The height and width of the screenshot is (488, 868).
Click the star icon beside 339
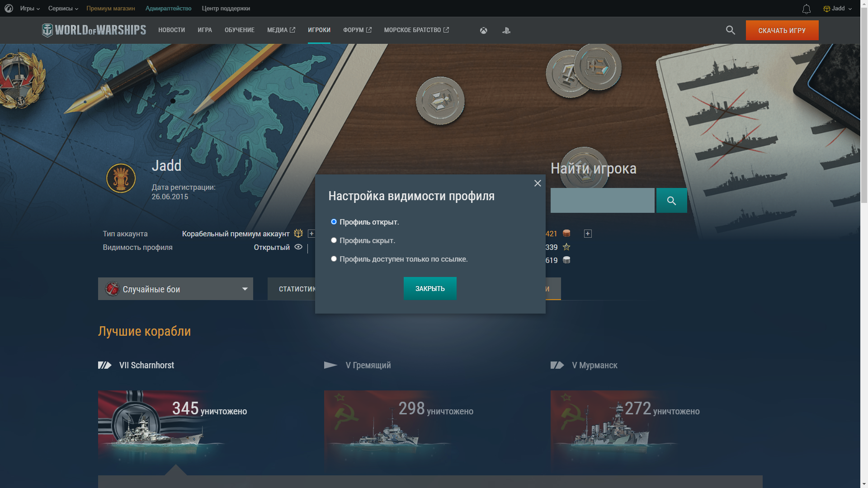tap(566, 247)
